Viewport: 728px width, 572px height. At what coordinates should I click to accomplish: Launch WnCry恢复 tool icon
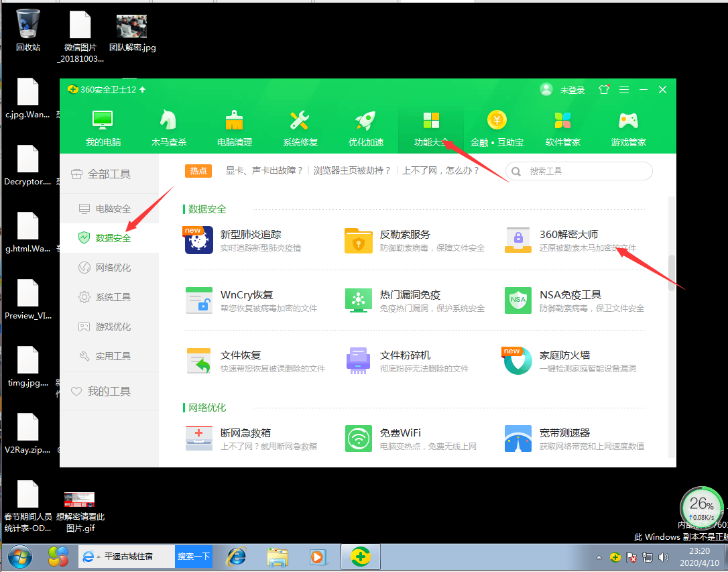click(x=198, y=300)
